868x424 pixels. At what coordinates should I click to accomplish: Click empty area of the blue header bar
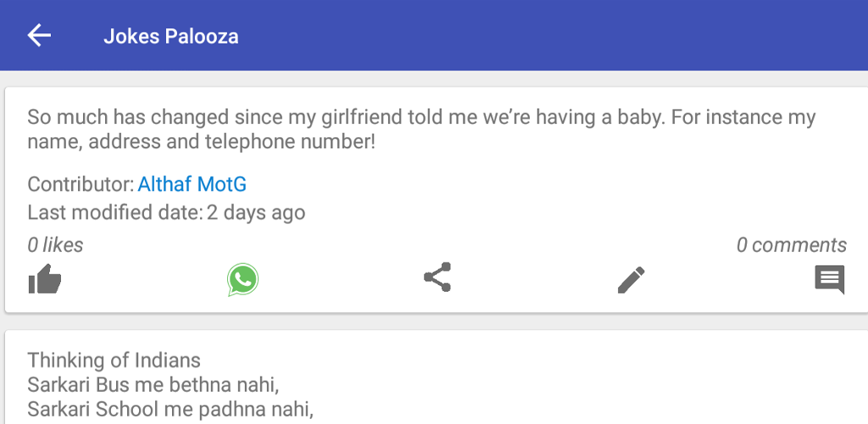tap(554, 36)
